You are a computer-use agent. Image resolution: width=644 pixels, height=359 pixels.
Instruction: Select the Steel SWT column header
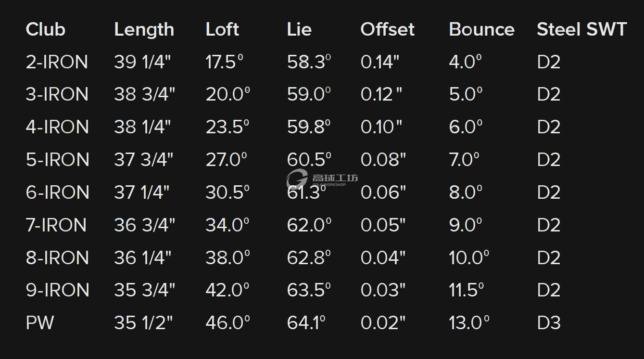point(581,29)
